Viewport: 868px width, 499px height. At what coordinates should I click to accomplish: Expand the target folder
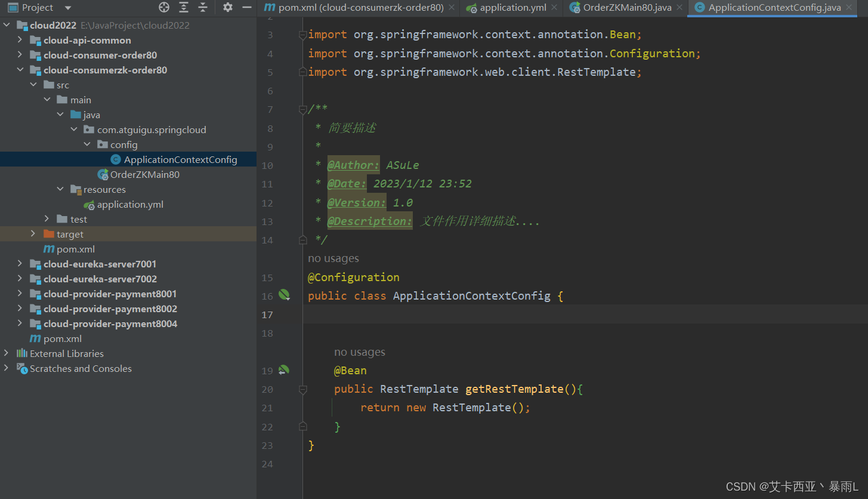click(x=33, y=234)
